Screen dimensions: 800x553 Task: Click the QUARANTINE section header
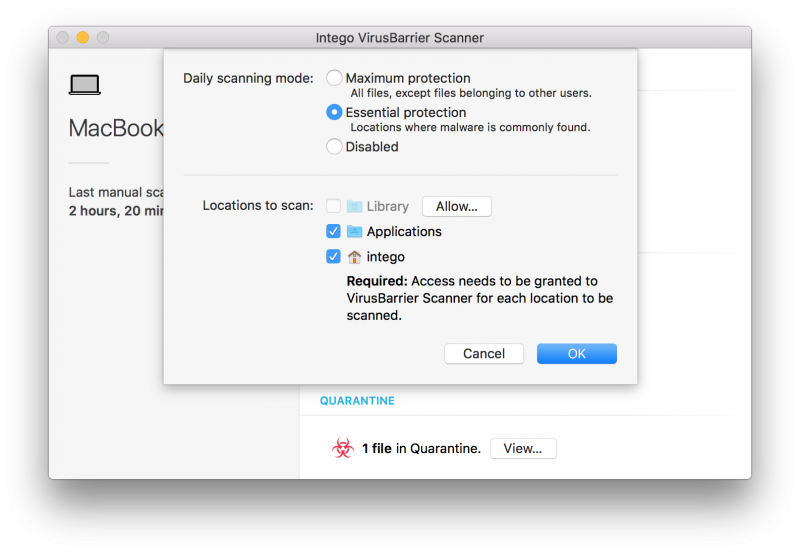[x=357, y=401]
